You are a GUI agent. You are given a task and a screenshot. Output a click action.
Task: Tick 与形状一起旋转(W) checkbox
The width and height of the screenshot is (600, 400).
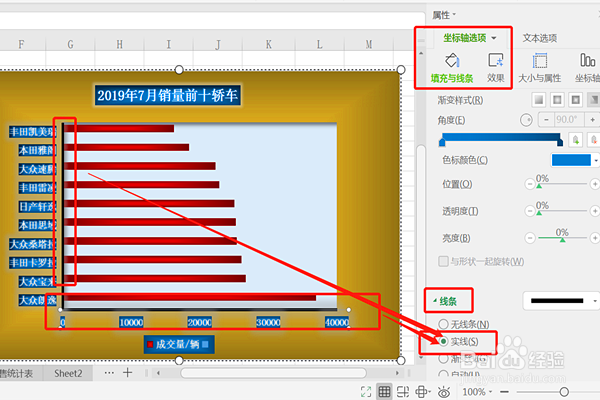click(x=443, y=261)
